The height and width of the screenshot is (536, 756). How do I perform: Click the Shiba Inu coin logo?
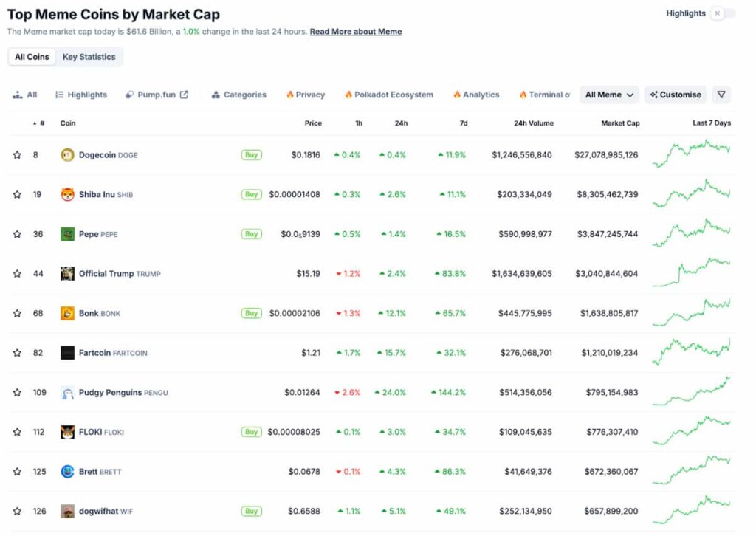coord(67,194)
